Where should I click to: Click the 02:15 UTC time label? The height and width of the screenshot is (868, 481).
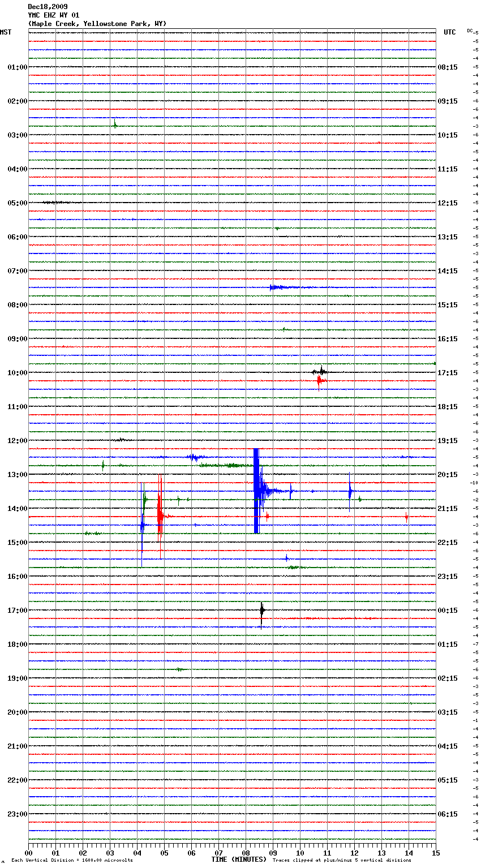tap(448, 678)
